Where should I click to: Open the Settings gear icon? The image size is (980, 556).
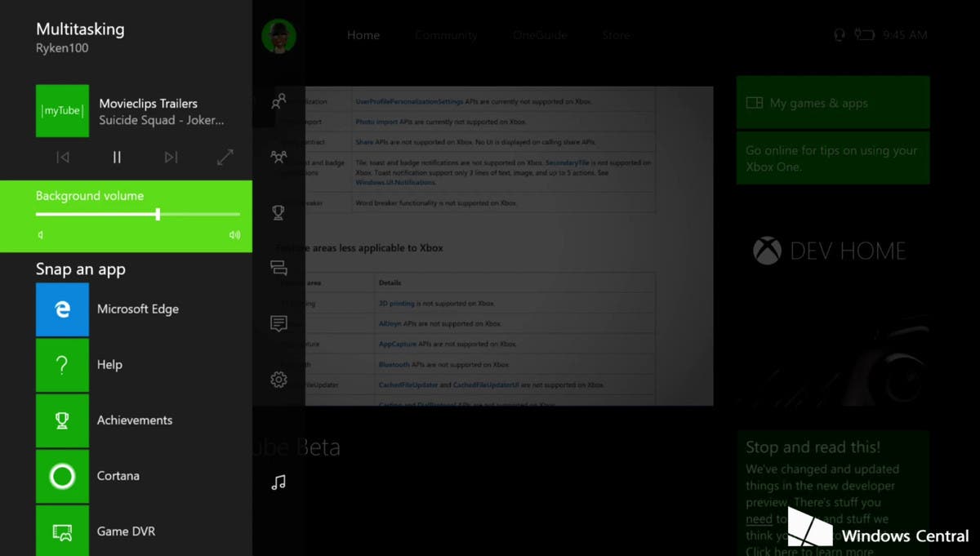pos(278,380)
